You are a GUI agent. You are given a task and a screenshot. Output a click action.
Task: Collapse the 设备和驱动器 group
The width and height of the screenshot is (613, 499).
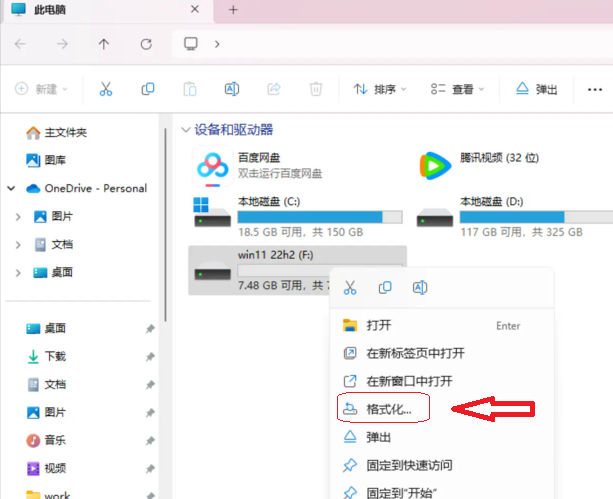pos(186,130)
